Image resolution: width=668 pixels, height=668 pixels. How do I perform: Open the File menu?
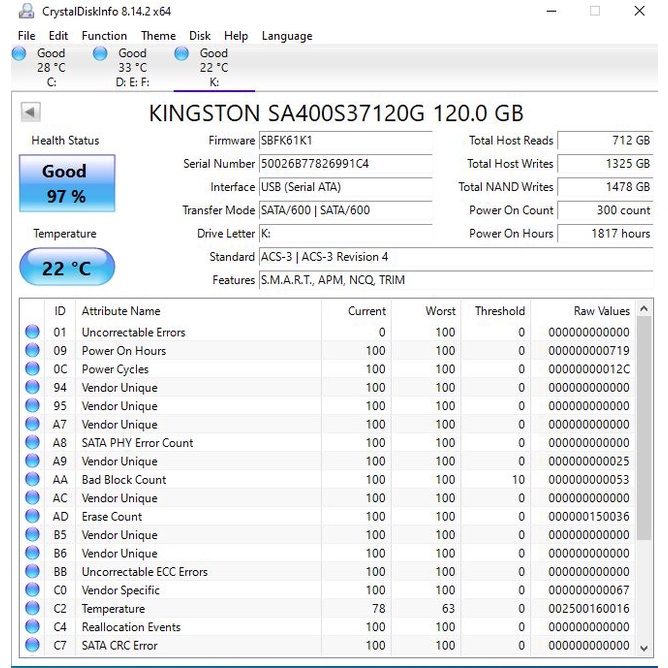pyautogui.click(x=26, y=36)
